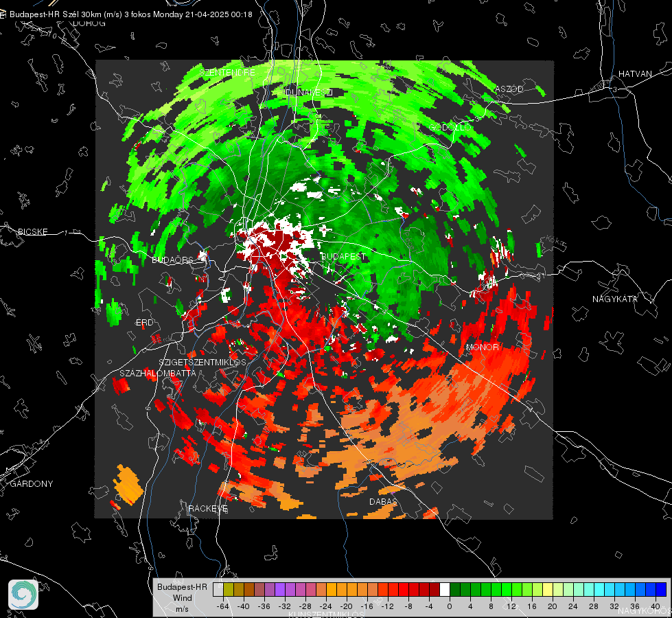The height and width of the screenshot is (618, 672).
Task: Click the DOROG town label
Action: click(89, 23)
